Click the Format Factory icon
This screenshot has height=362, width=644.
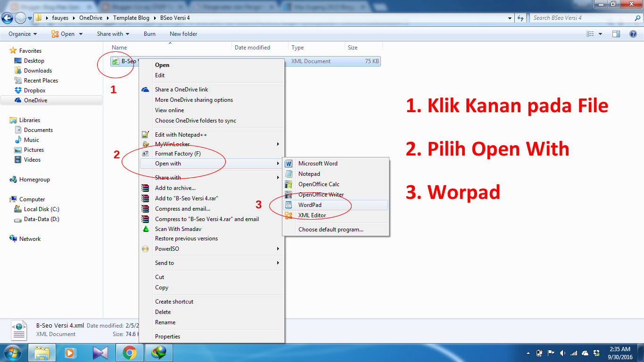coord(146,154)
